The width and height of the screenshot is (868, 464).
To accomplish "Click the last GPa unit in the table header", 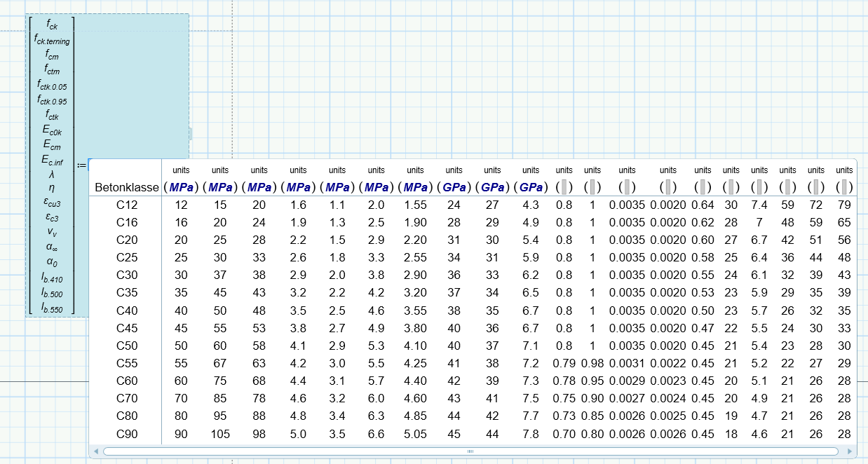I will [x=531, y=188].
